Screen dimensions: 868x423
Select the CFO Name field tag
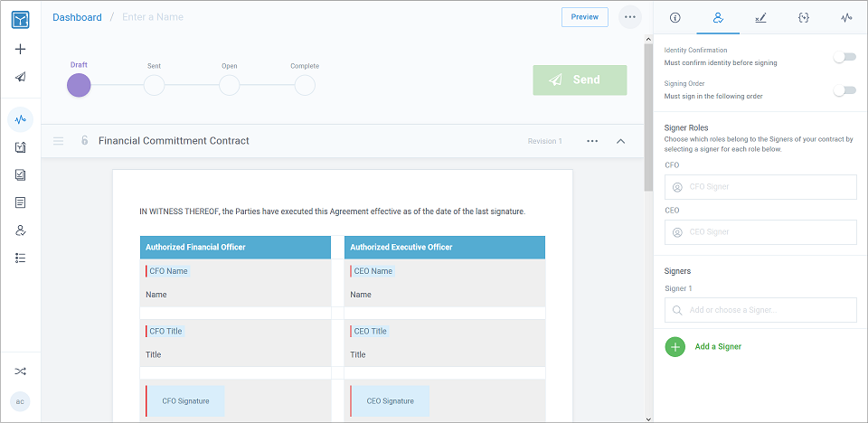tap(168, 271)
